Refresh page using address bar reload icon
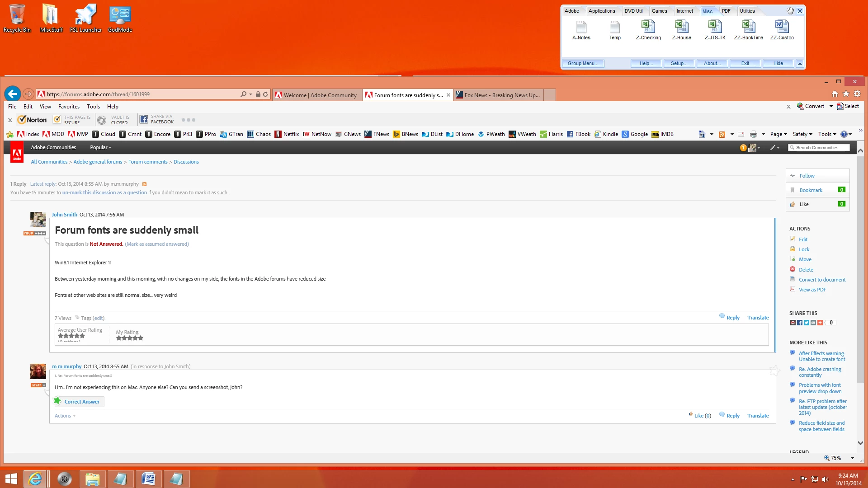The image size is (868, 488). (265, 94)
